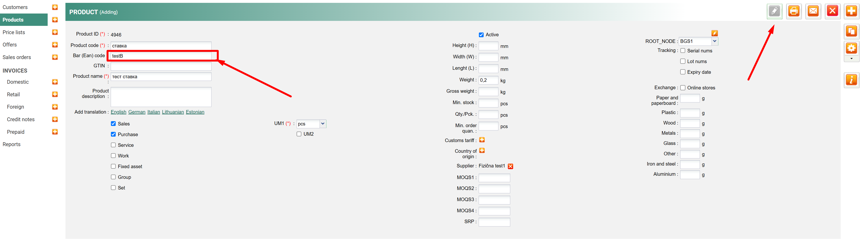Click the plus icon next to Prepaid
The height and width of the screenshot is (245, 868).
click(x=55, y=132)
